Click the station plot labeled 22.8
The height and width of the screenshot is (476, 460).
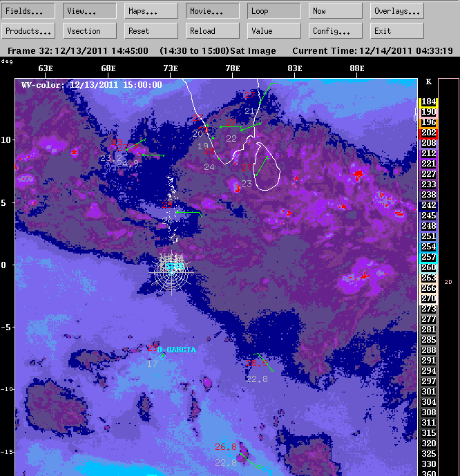point(257,379)
